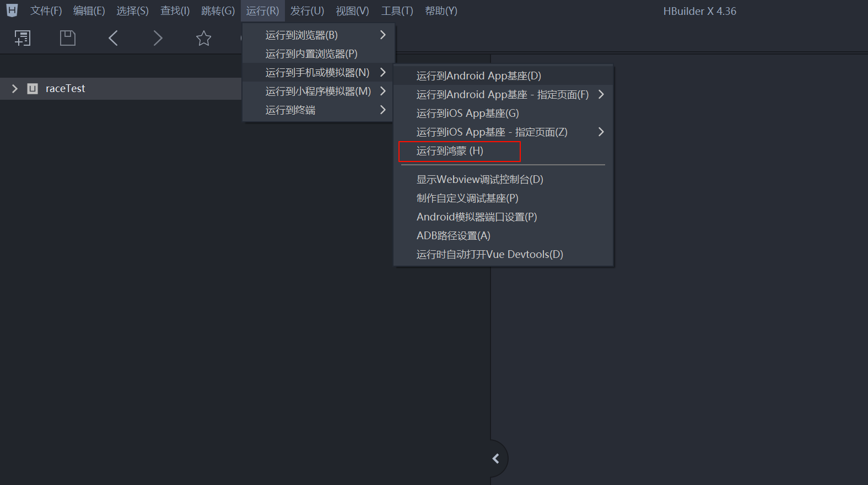Screen dimensions: 868x485
Task: Click the HBuilder X logo icon
Action: click(x=12, y=10)
